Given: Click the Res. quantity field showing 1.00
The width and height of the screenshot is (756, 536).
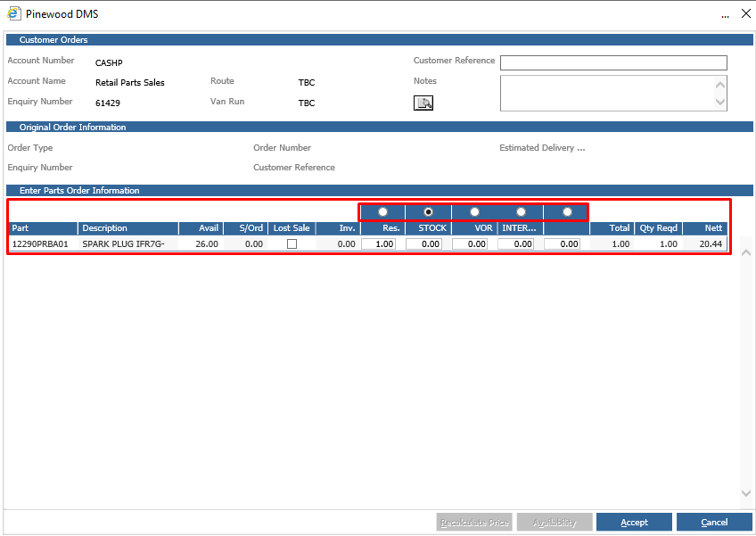Looking at the screenshot, I should pyautogui.click(x=379, y=244).
